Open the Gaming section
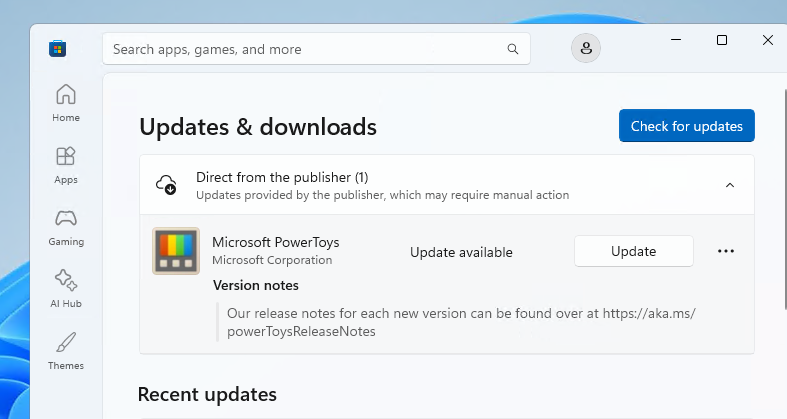Viewport: 787px width, 419px height. tap(66, 227)
